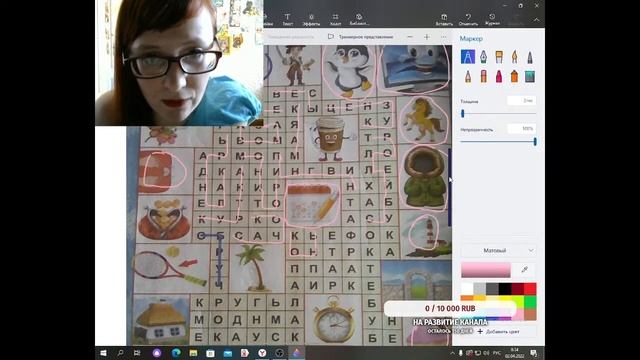This screenshot has height=360, width=640.
Task: Open the more options ellipsis menu
Action: tap(444, 37)
